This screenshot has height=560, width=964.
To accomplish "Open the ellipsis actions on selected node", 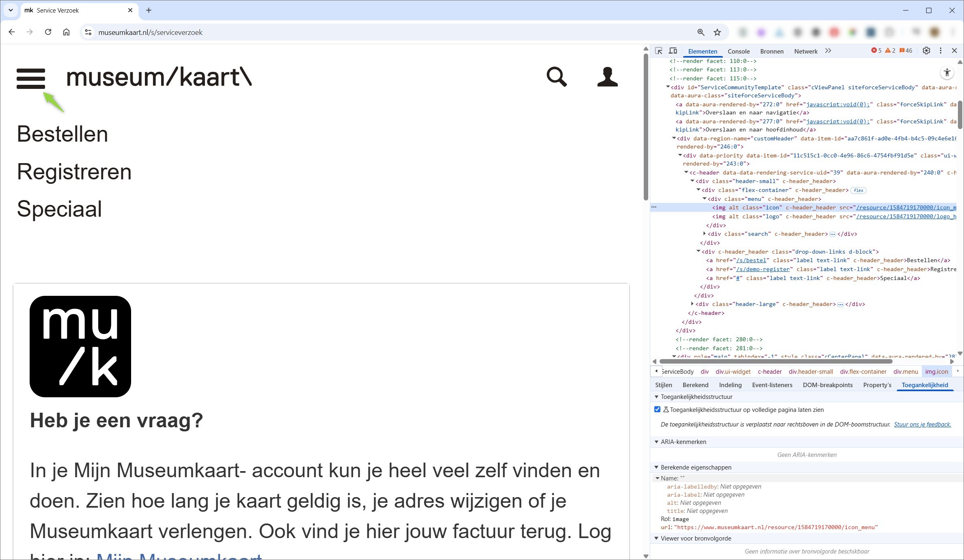I will [x=654, y=207].
